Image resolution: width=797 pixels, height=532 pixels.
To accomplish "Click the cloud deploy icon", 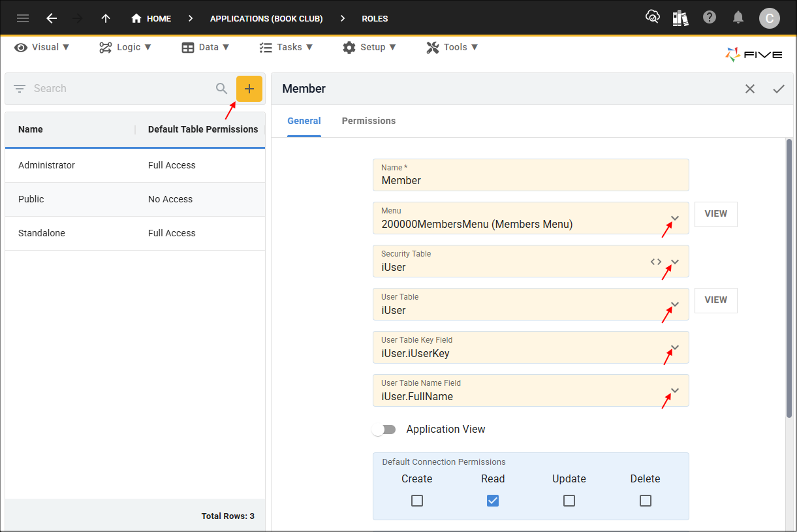I will click(652, 18).
